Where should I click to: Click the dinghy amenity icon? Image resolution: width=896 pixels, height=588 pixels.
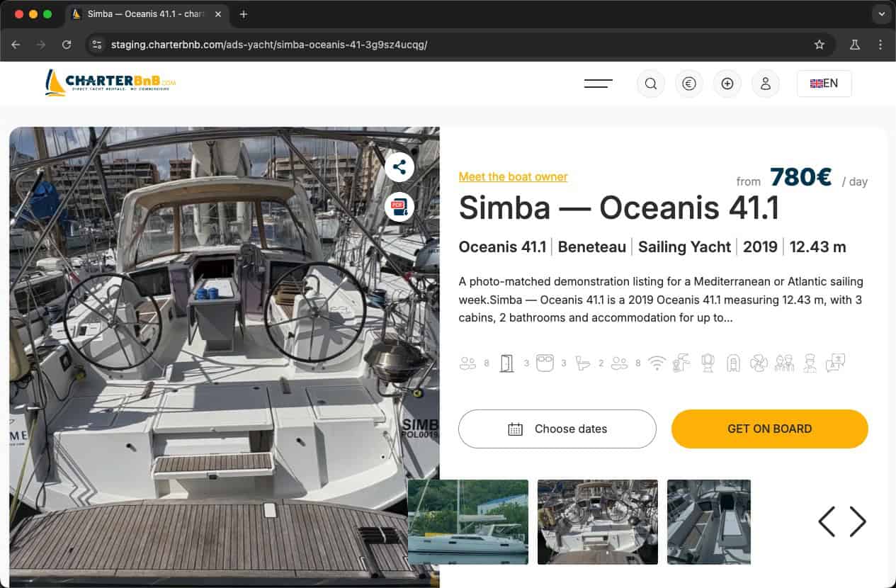pyautogui.click(x=733, y=363)
